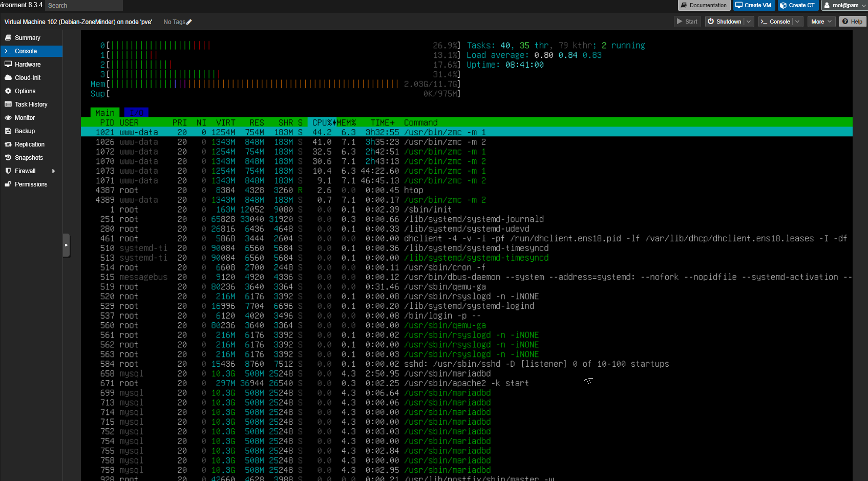Screen dimensions: 868x481
Task: Click the Command column header
Action: 421,123
